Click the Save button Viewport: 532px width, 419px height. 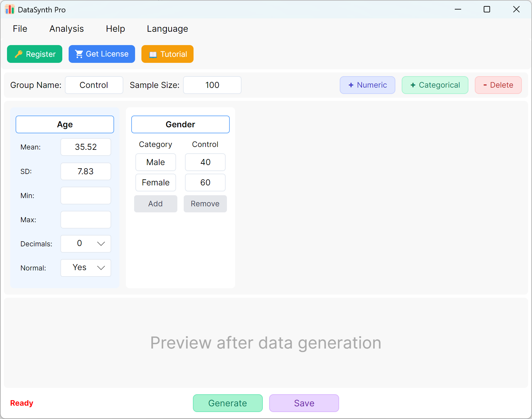pyautogui.click(x=304, y=403)
